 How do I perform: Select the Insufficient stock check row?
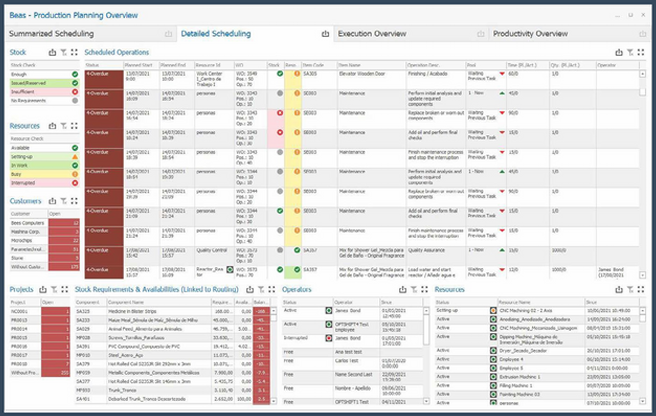[35, 92]
